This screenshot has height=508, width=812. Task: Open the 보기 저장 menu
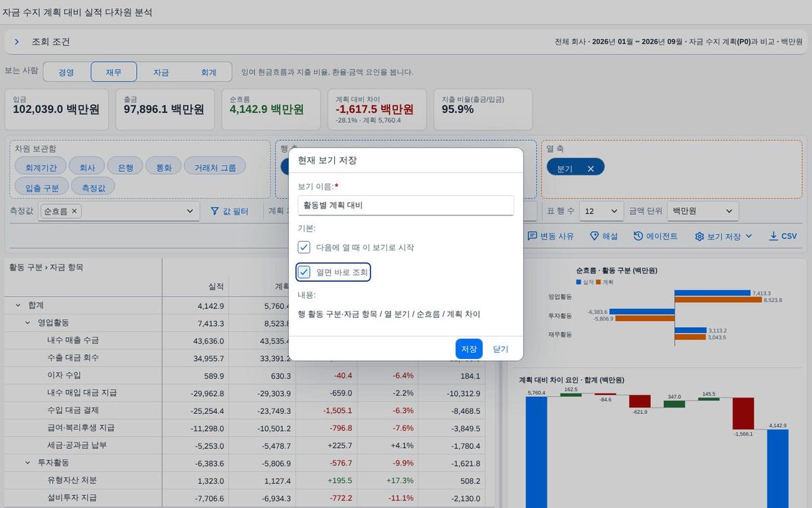coord(723,236)
